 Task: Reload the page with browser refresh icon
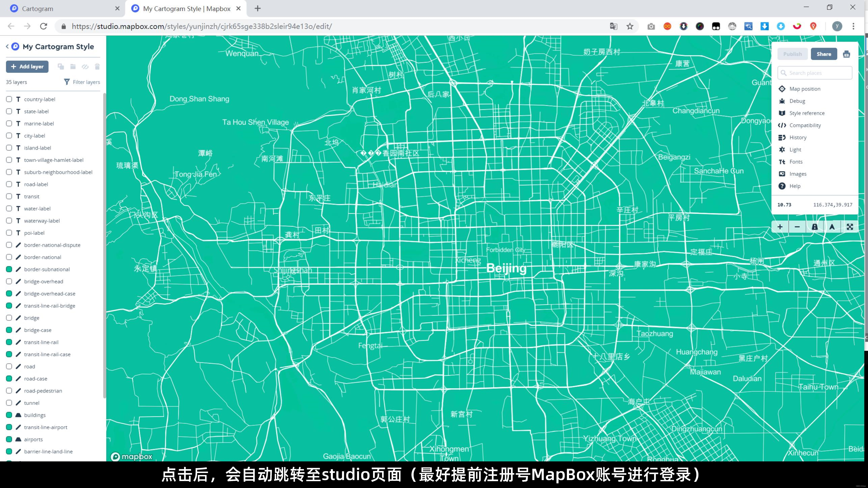(43, 26)
